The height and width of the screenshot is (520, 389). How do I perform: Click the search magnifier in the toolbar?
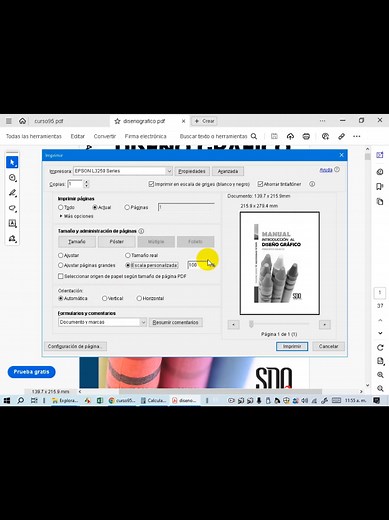click(x=254, y=136)
